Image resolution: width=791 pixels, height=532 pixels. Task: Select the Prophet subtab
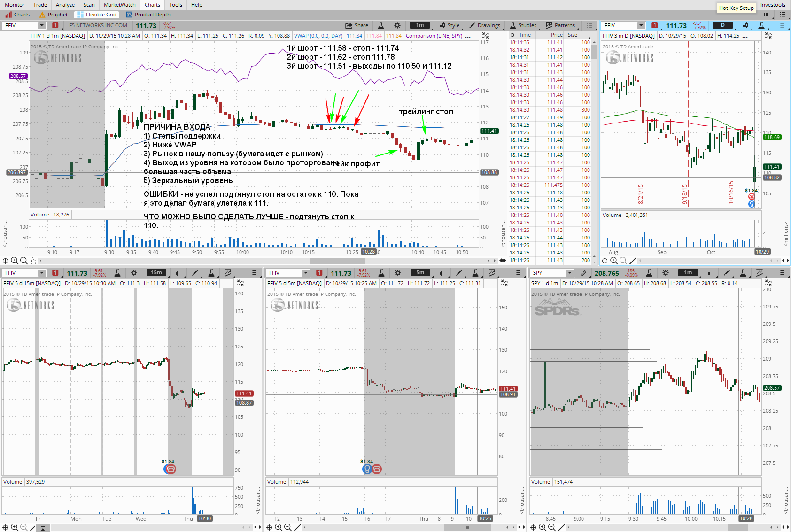point(54,15)
